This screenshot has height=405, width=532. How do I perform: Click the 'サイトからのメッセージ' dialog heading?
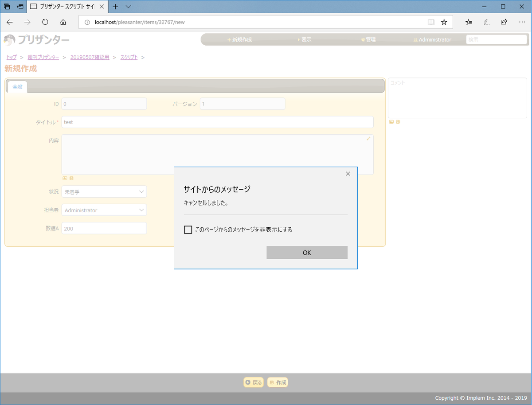[217, 189]
